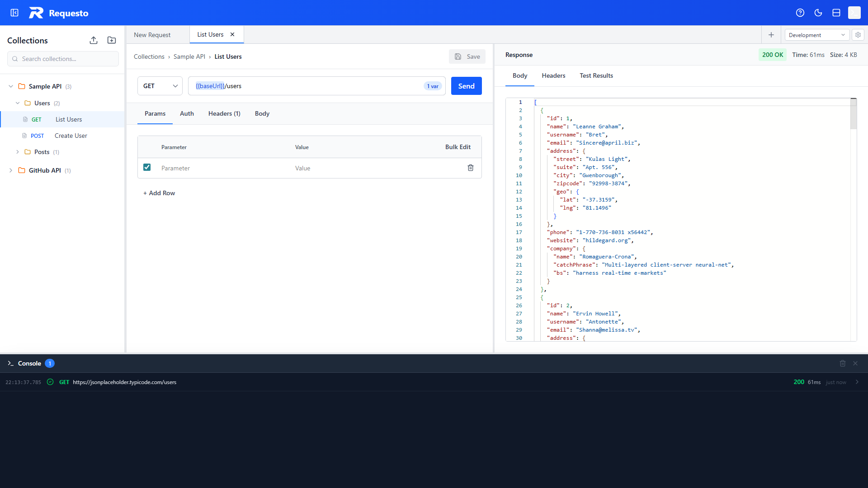The image size is (868, 488).
Task: Open the split layout view icon
Action: (x=836, y=13)
